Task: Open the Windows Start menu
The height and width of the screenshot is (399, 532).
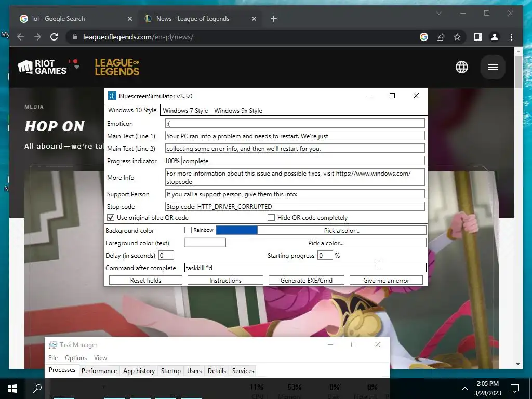Action: click(12, 389)
